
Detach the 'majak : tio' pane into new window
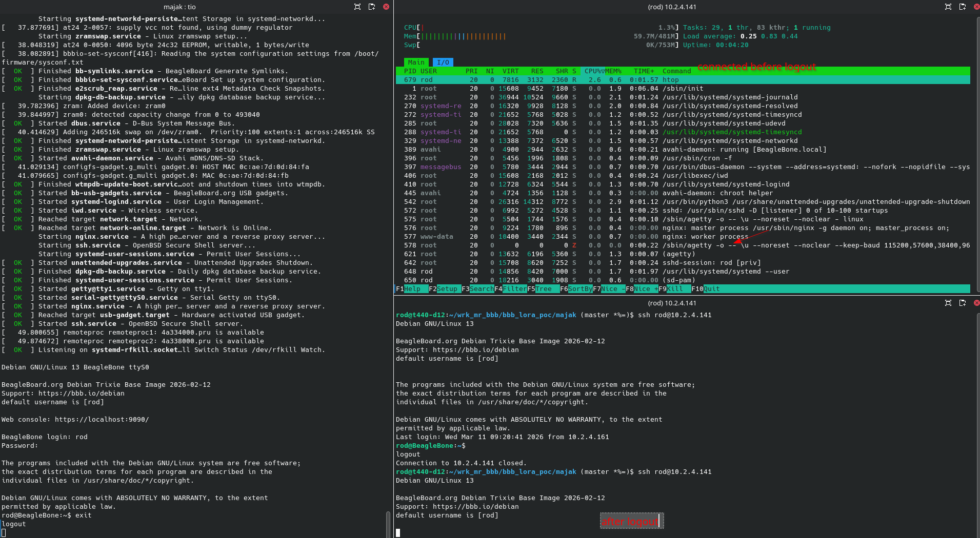372,7
